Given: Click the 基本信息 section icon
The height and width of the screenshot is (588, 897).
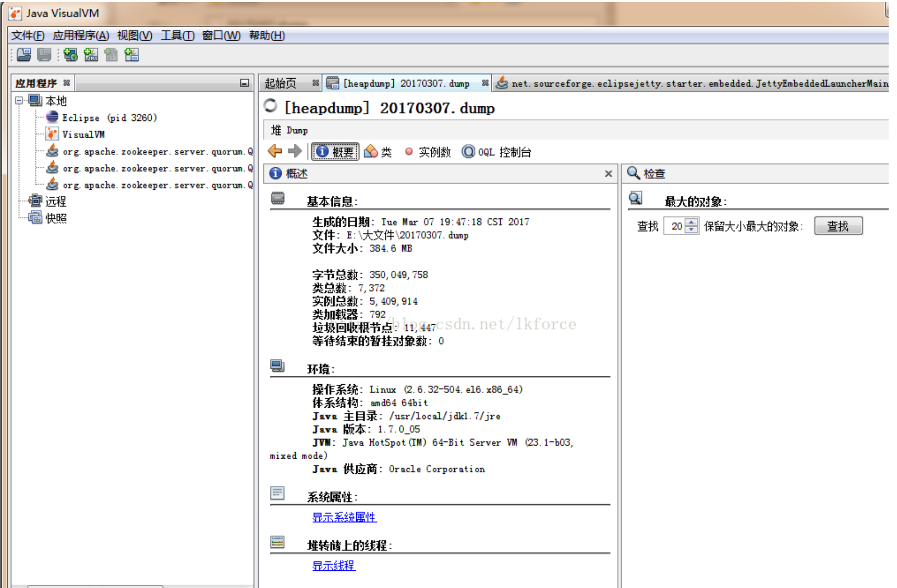Looking at the screenshot, I should pyautogui.click(x=278, y=198).
